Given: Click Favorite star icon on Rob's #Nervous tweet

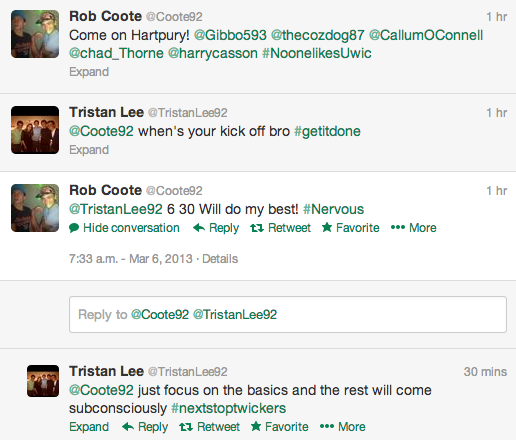Looking at the screenshot, I should click(x=327, y=228).
